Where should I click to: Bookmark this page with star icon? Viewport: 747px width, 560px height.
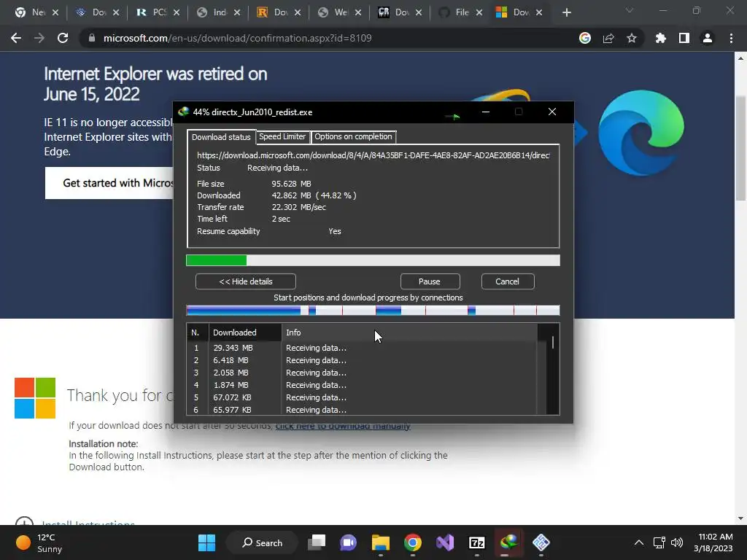tap(632, 38)
